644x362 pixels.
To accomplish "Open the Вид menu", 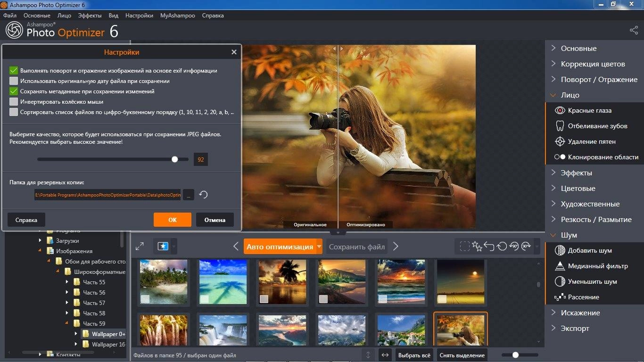I will tap(113, 16).
